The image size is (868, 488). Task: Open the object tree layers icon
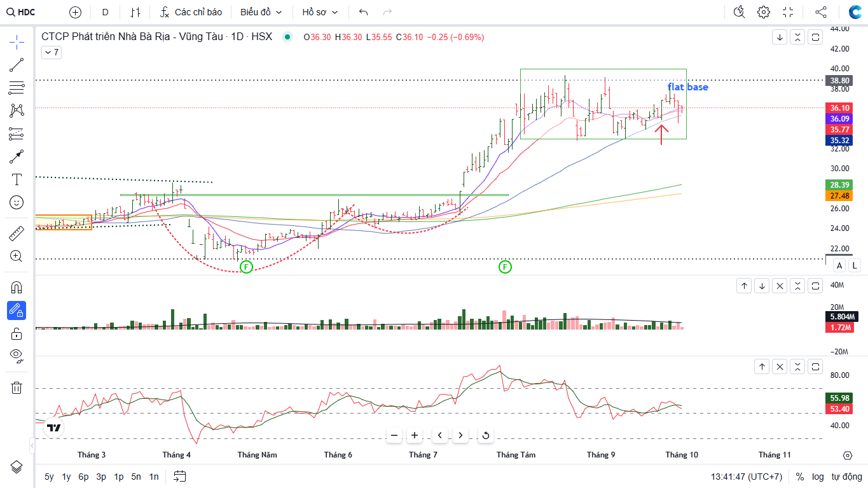(17, 466)
